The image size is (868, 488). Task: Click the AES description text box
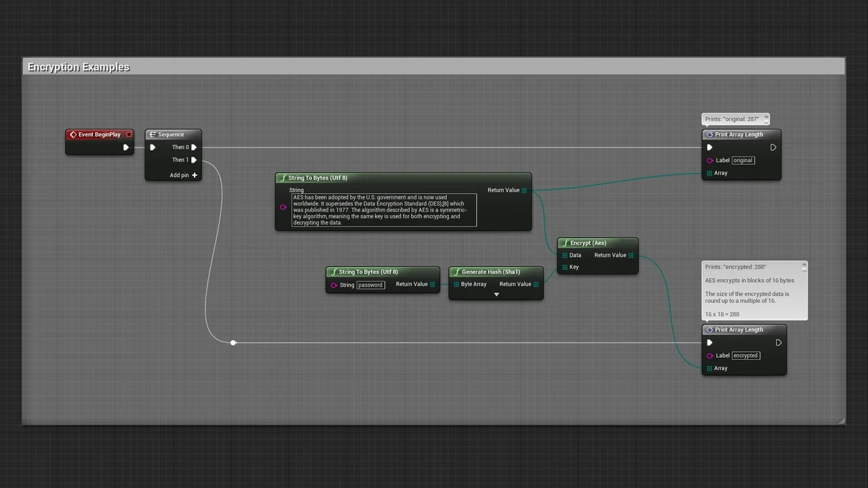384,210
